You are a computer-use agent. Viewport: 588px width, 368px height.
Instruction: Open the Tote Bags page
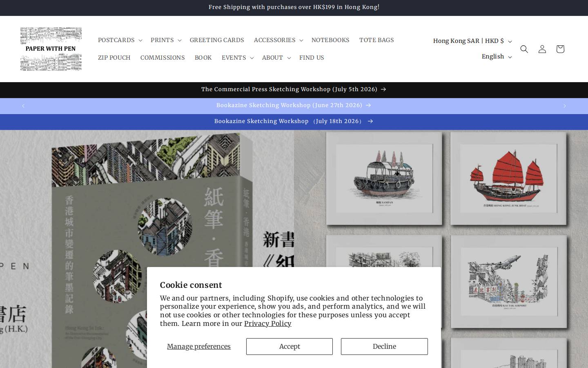376,40
